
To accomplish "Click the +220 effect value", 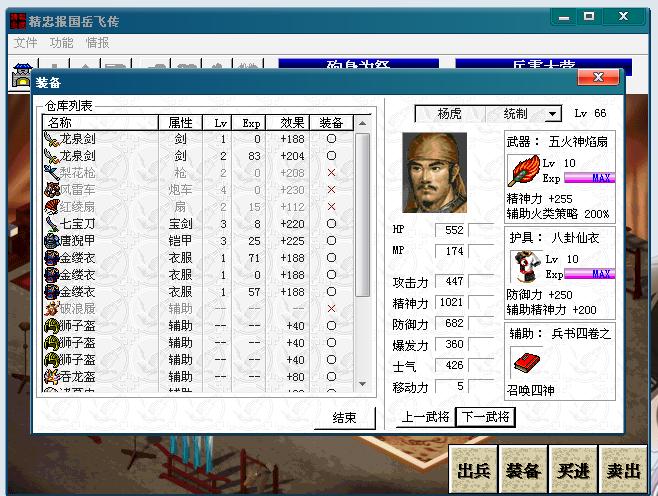I will point(292,224).
